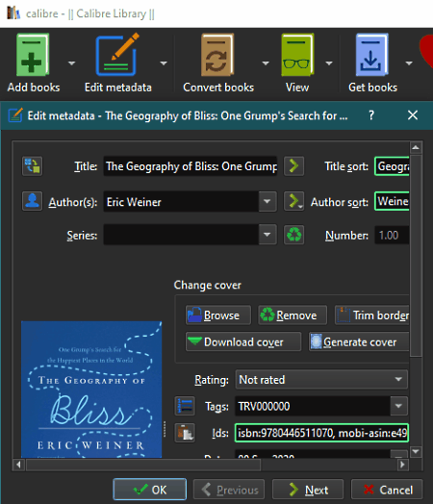The height and width of the screenshot is (504, 433).
Task: Click the vertical scrollbar up arrow
Action: (x=416, y=147)
